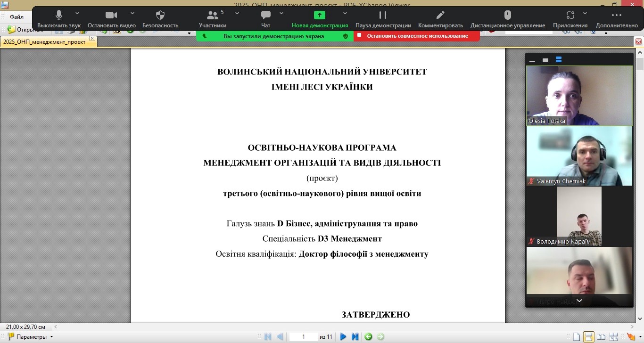Mute the microphone with Выключить звук

(58, 16)
